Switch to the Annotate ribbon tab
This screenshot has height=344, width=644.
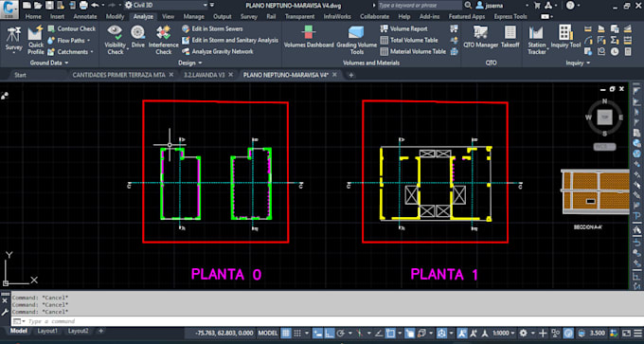[85, 17]
